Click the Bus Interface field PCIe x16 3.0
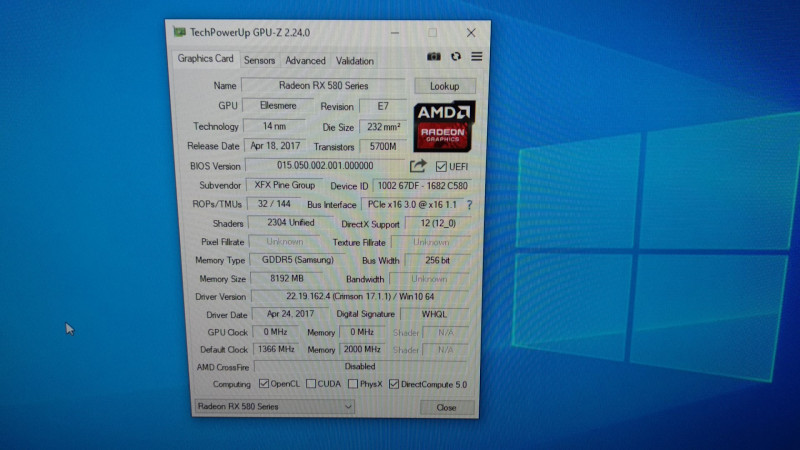Screen dimensions: 800x450 pos(412,205)
